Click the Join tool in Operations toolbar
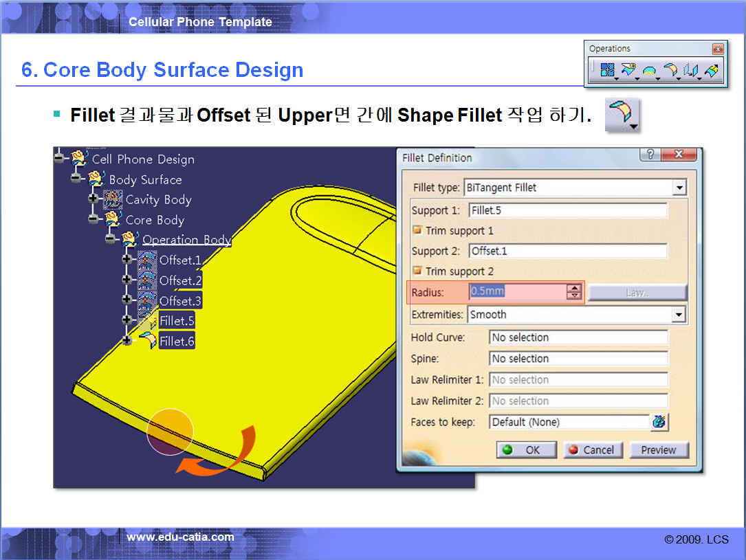 click(607, 70)
